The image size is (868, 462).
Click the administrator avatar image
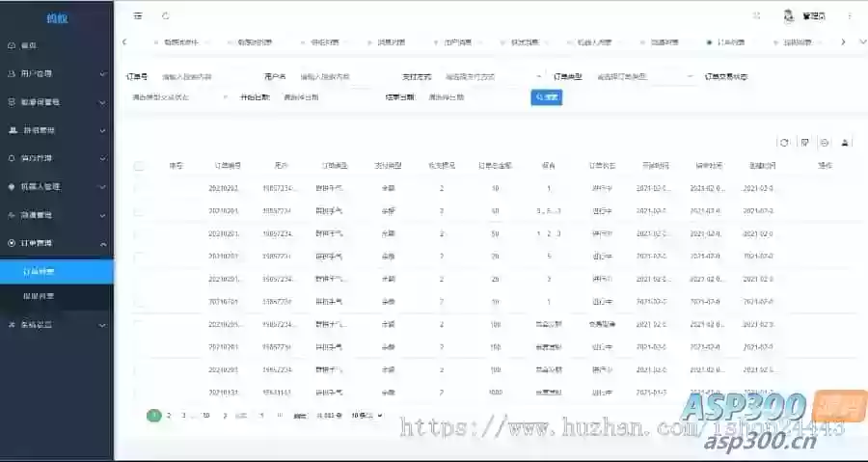789,16
